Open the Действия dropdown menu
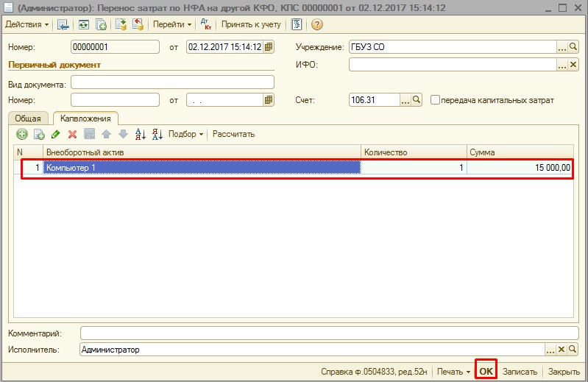 27,24
